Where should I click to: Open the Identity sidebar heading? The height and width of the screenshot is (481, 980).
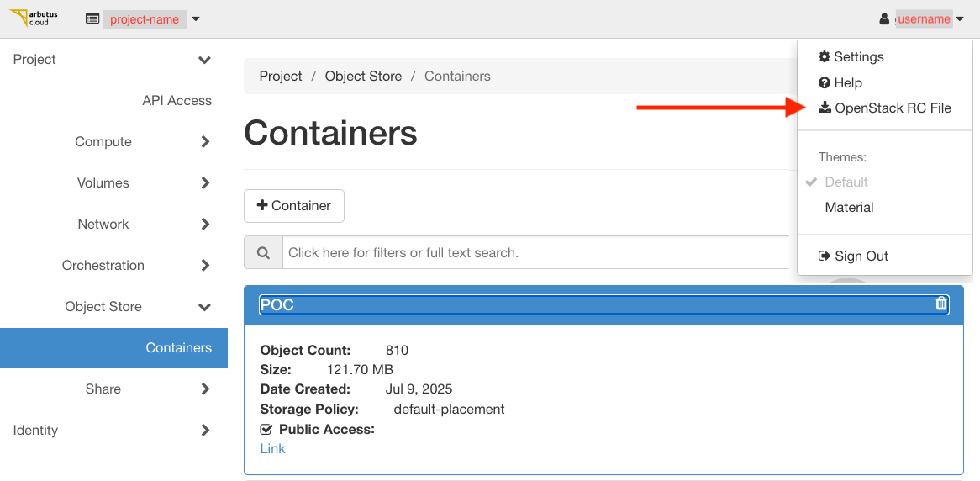(x=35, y=431)
